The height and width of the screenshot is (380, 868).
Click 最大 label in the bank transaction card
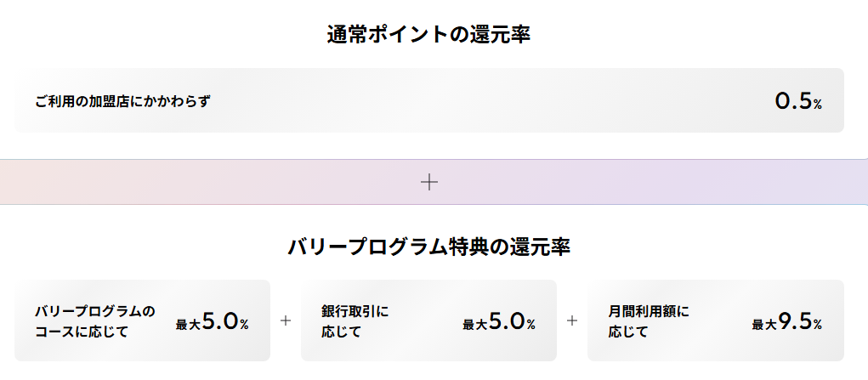point(474,325)
